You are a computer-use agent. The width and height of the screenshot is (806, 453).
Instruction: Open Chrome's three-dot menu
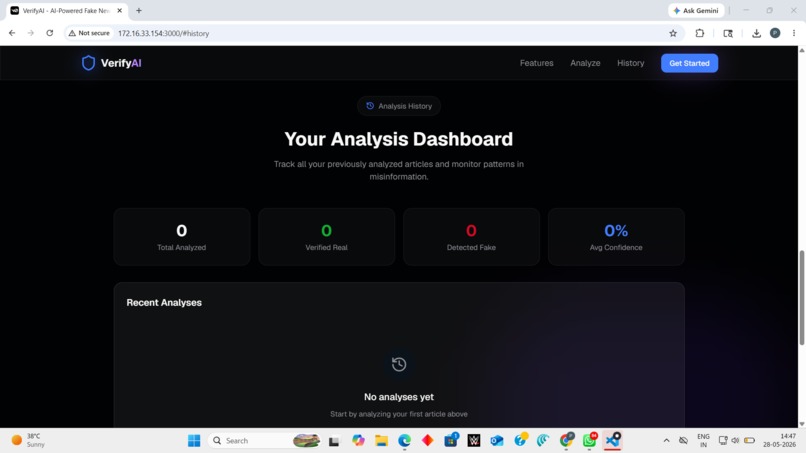click(x=794, y=33)
